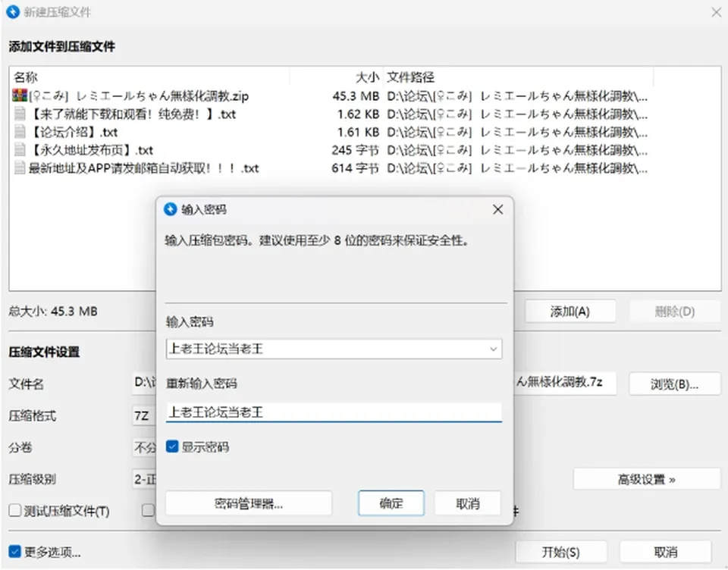Click the 文件名 path field ending in .7z
This screenshot has width=728, height=570.
(x=565, y=383)
